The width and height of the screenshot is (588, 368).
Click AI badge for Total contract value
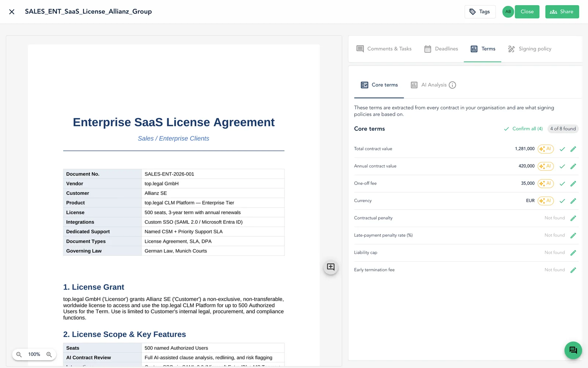pyautogui.click(x=545, y=149)
